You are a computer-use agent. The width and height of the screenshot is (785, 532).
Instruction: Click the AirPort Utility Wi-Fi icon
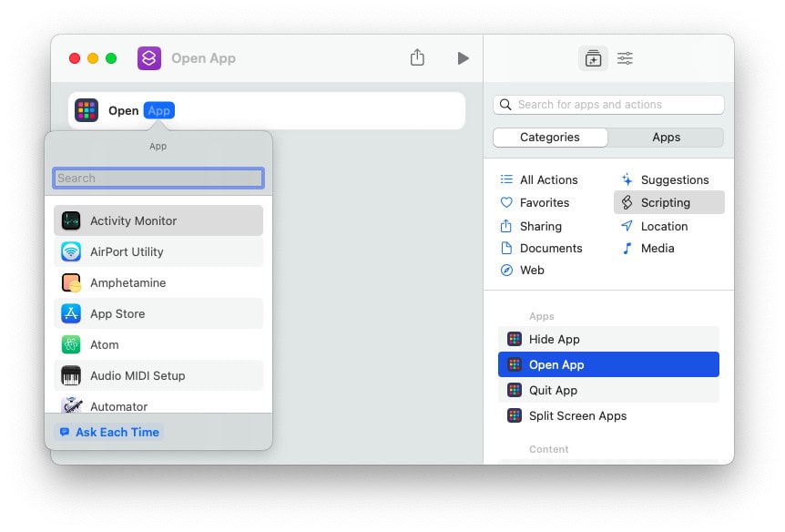(71, 251)
